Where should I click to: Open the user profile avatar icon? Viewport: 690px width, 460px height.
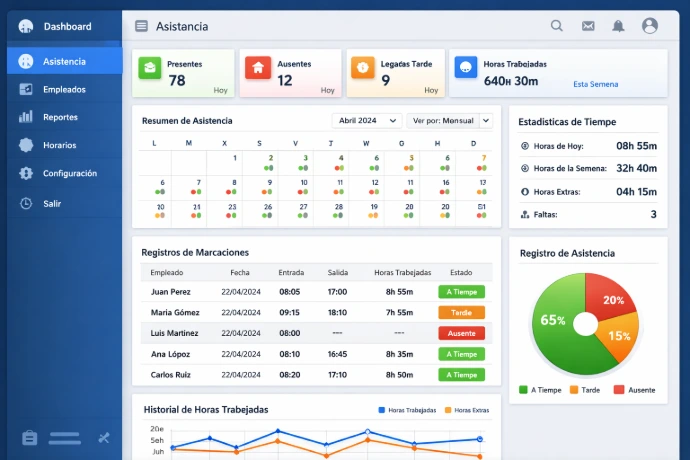coord(650,26)
